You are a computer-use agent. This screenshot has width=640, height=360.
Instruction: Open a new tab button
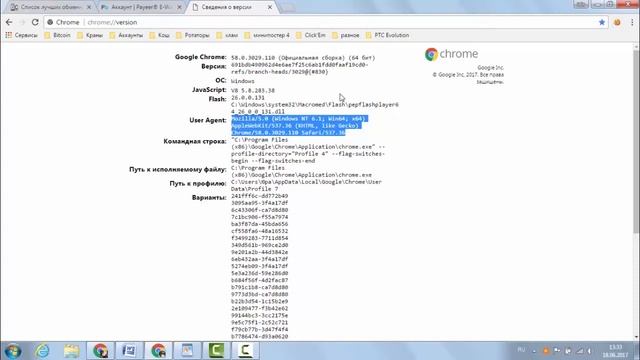click(288, 8)
